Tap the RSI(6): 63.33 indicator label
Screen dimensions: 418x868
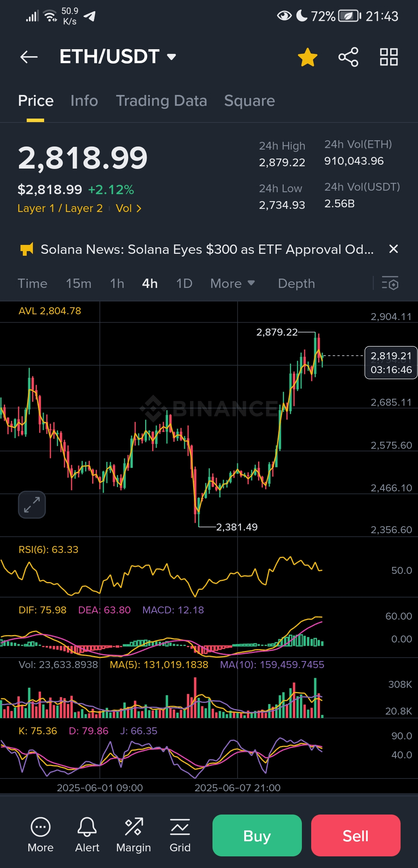pyautogui.click(x=48, y=549)
